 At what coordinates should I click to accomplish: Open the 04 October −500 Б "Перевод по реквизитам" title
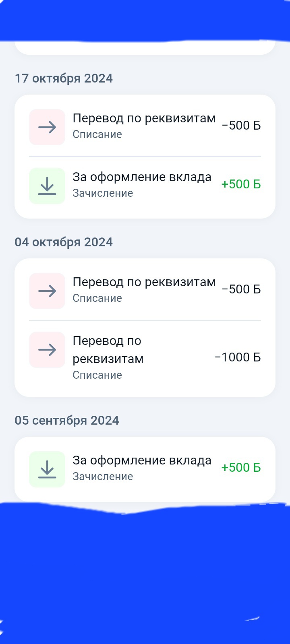144,282
